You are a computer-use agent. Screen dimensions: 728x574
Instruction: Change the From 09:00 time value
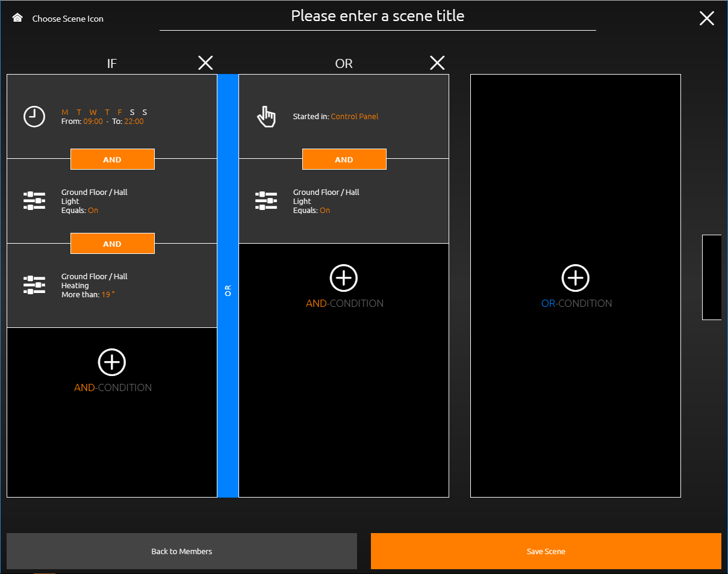[93, 121]
